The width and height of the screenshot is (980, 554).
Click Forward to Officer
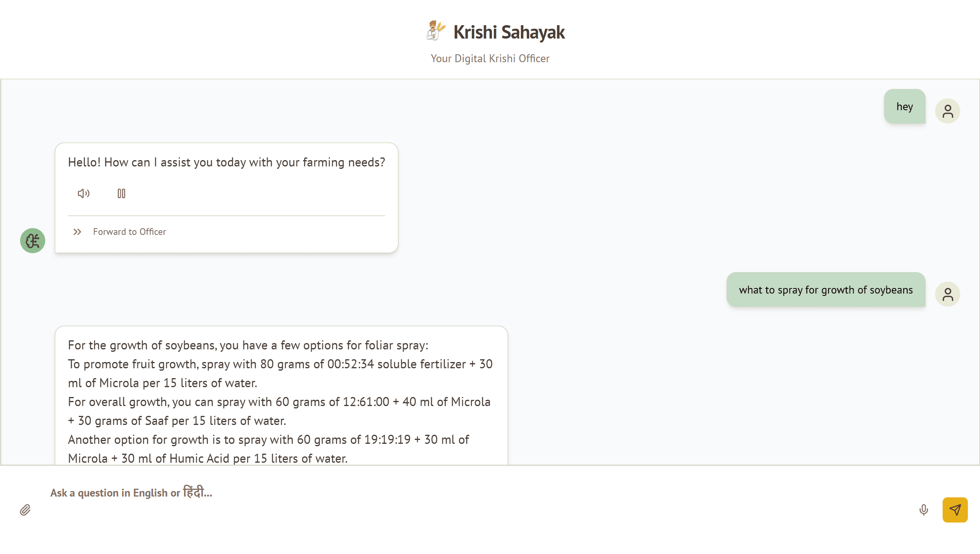pos(129,232)
